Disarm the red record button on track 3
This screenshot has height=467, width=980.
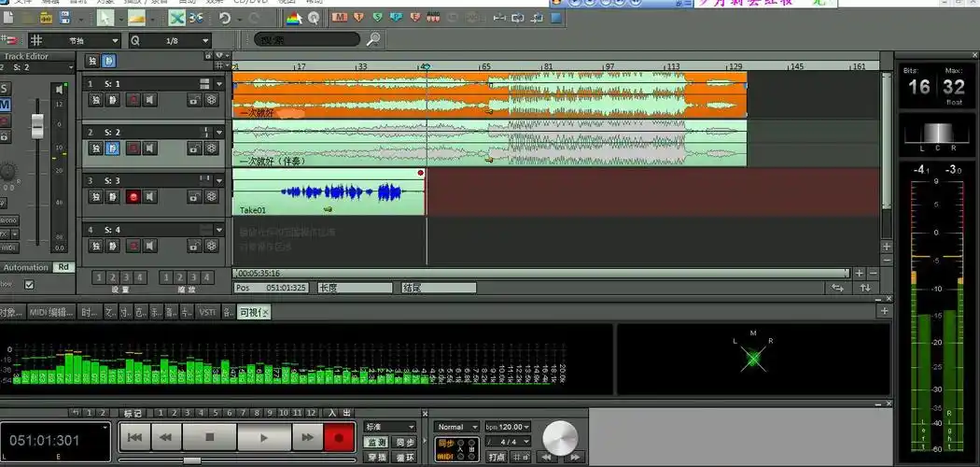(133, 197)
